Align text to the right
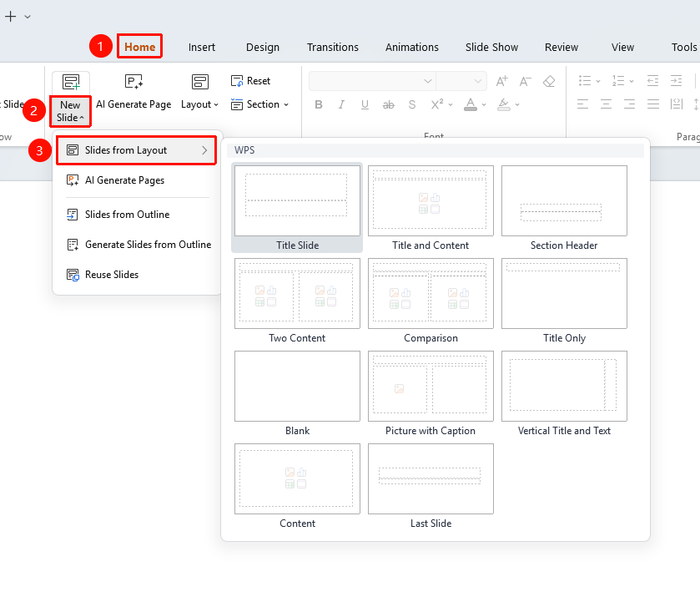Image resolution: width=700 pixels, height=592 pixels. click(629, 104)
